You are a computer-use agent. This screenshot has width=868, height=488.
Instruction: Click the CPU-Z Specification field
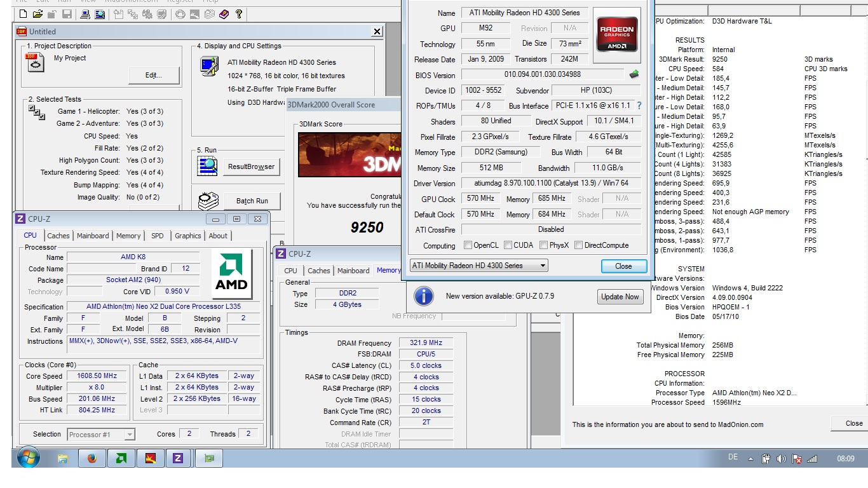pos(164,307)
